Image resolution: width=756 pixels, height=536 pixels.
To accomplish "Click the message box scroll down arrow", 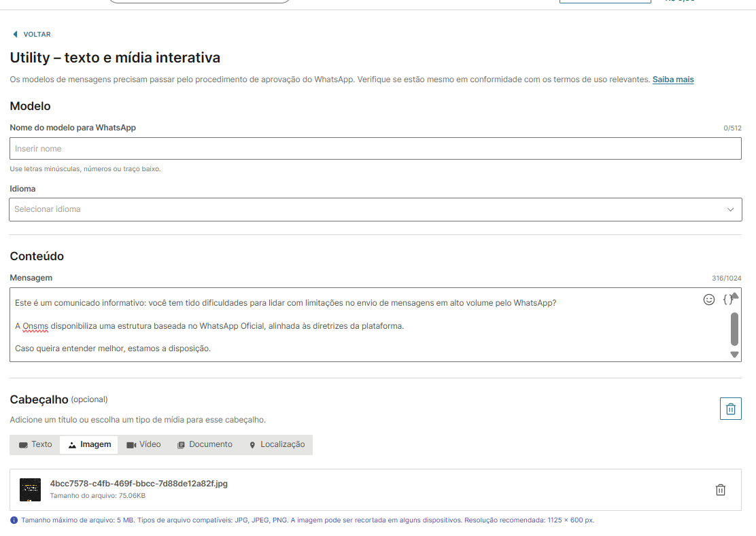I will click(734, 355).
